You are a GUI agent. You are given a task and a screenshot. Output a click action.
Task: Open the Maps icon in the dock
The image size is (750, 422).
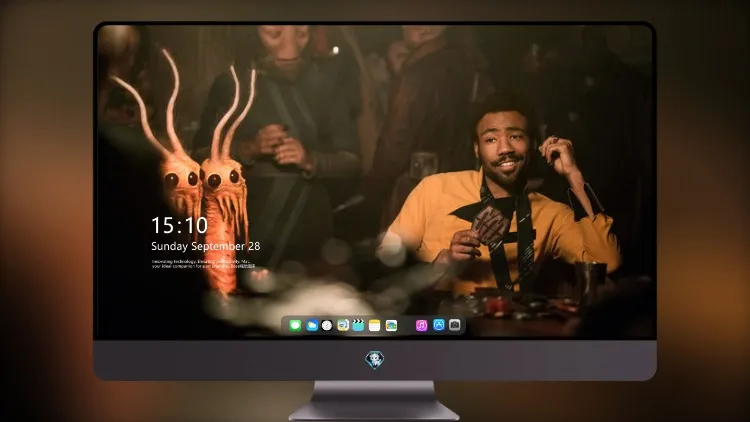(x=342, y=325)
